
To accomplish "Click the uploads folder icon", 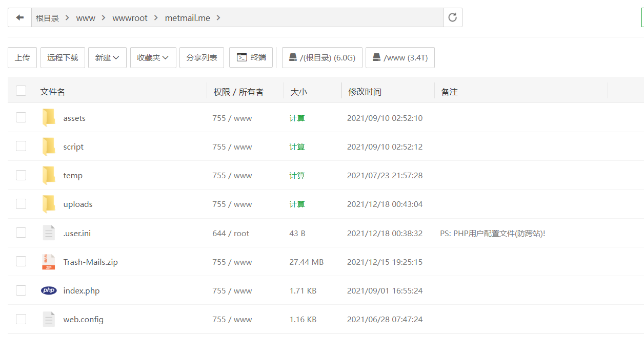I will tap(49, 204).
